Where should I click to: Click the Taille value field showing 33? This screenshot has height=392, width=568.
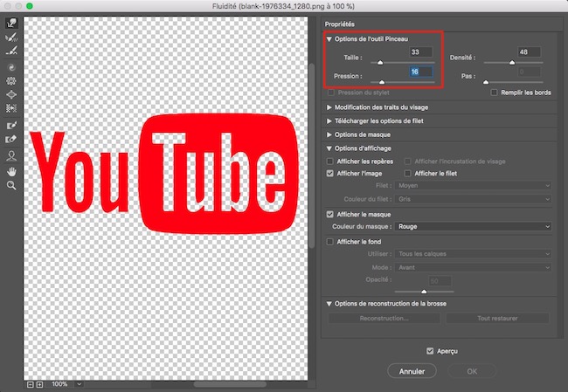(420, 52)
